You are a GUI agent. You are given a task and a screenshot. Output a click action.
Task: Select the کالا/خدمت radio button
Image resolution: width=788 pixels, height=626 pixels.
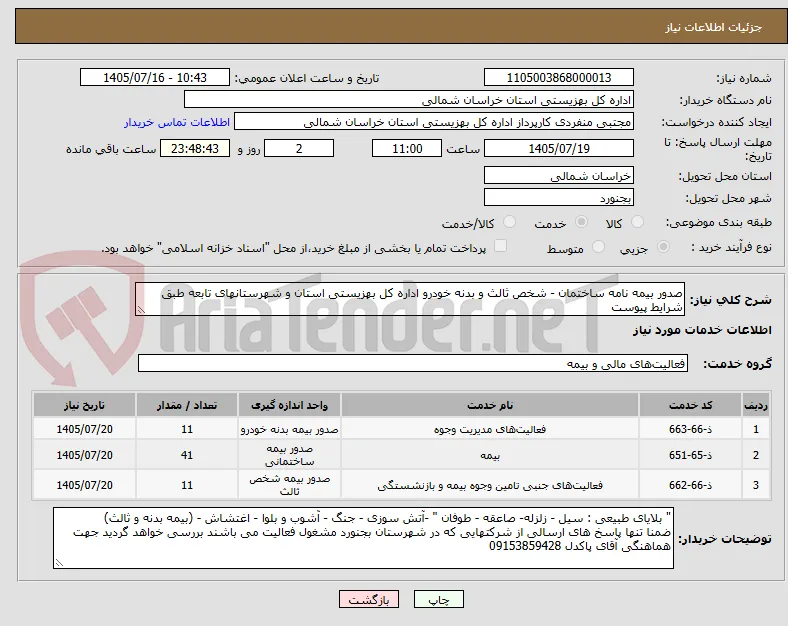[x=510, y=222]
